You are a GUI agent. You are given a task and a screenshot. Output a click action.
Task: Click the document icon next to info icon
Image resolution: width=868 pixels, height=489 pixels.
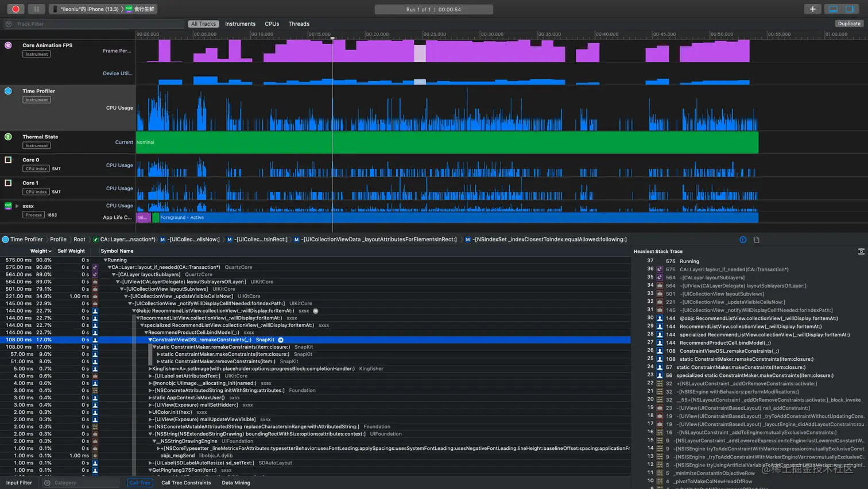tap(757, 240)
